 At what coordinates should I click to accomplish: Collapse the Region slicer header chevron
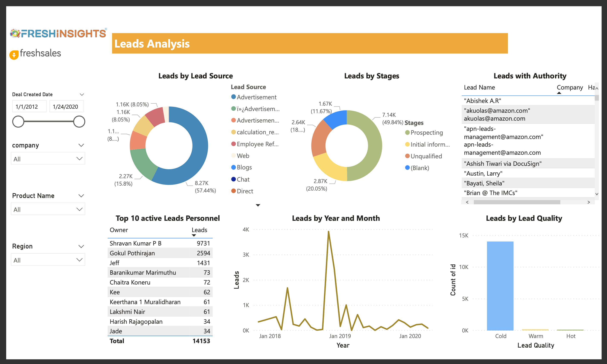(81, 246)
